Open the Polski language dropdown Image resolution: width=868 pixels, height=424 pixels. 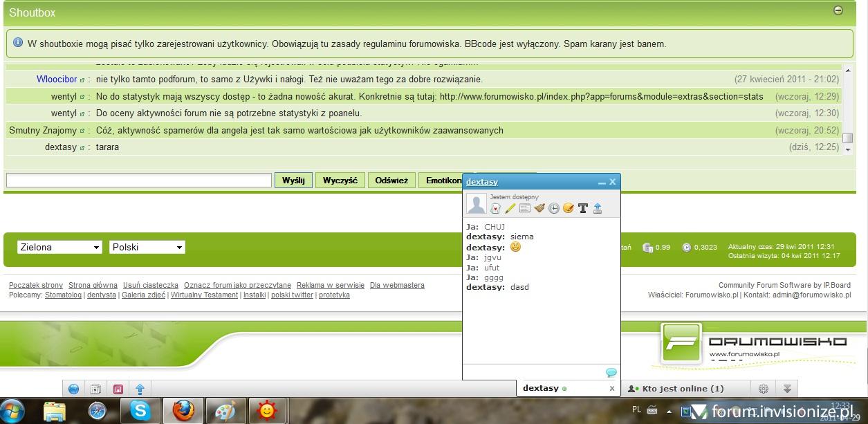point(147,247)
